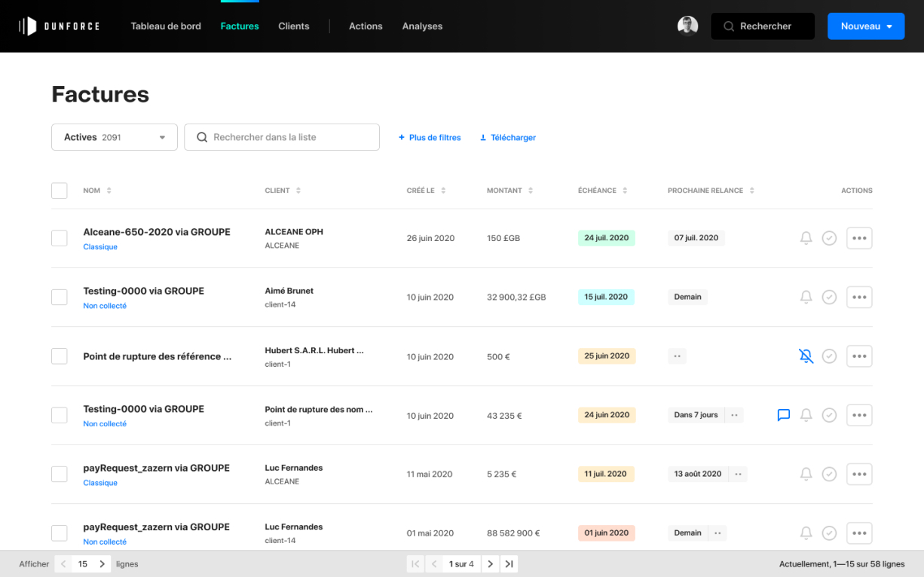Click the Télécharger link

[x=508, y=138]
